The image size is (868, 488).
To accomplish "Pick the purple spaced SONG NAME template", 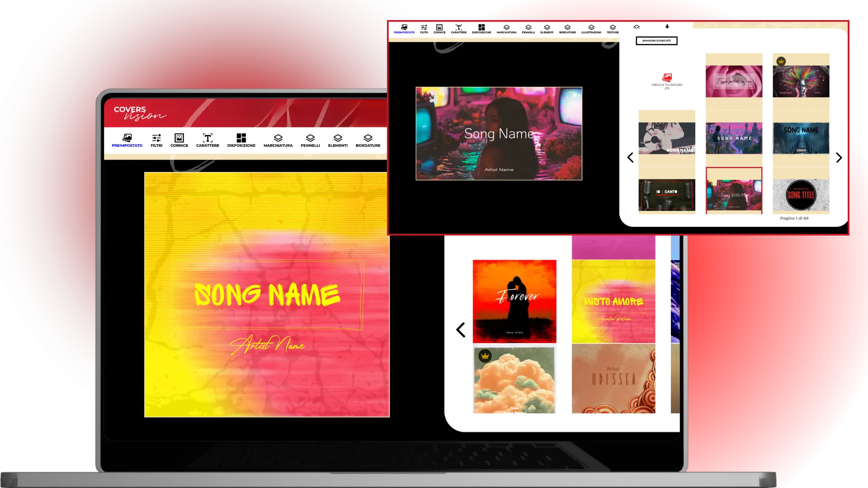I will tap(734, 138).
